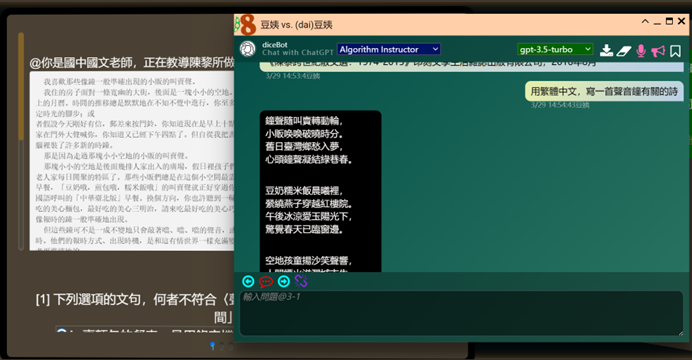Go to question page 1 indicator

[213, 346]
